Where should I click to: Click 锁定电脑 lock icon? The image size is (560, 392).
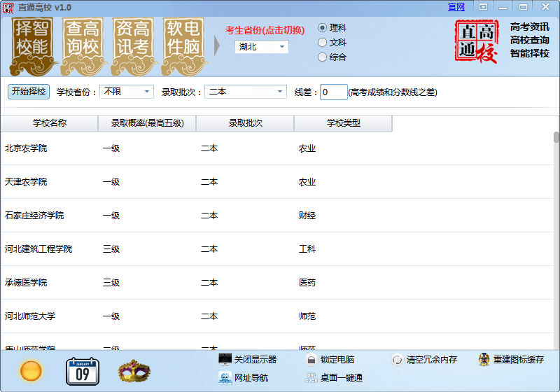311,359
